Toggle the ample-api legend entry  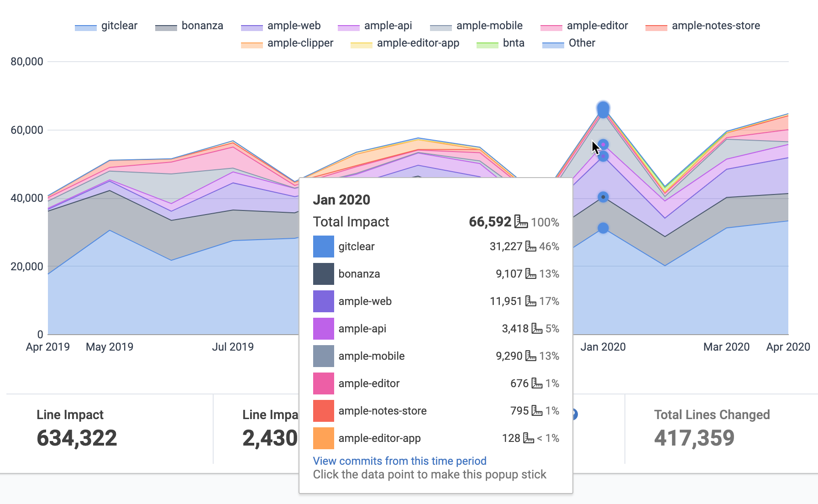pos(375,26)
